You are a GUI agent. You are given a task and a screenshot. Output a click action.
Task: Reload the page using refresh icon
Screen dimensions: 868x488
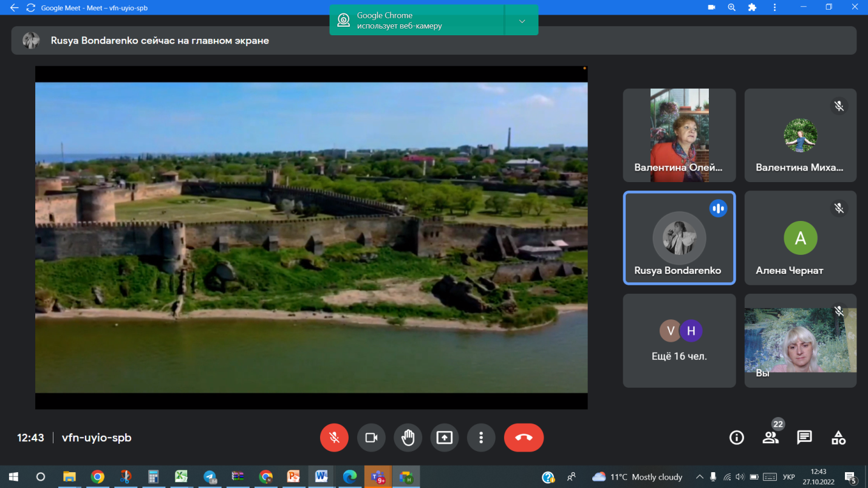pyautogui.click(x=30, y=8)
